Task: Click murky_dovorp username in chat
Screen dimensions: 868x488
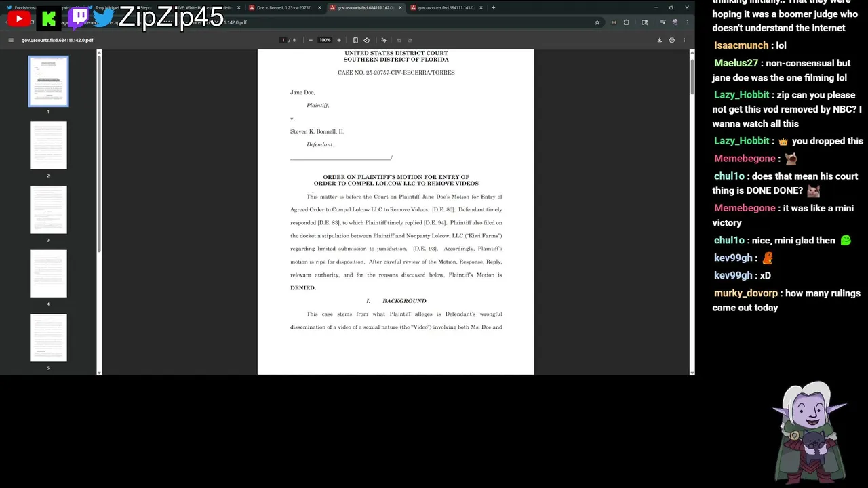Action: pyautogui.click(x=746, y=293)
